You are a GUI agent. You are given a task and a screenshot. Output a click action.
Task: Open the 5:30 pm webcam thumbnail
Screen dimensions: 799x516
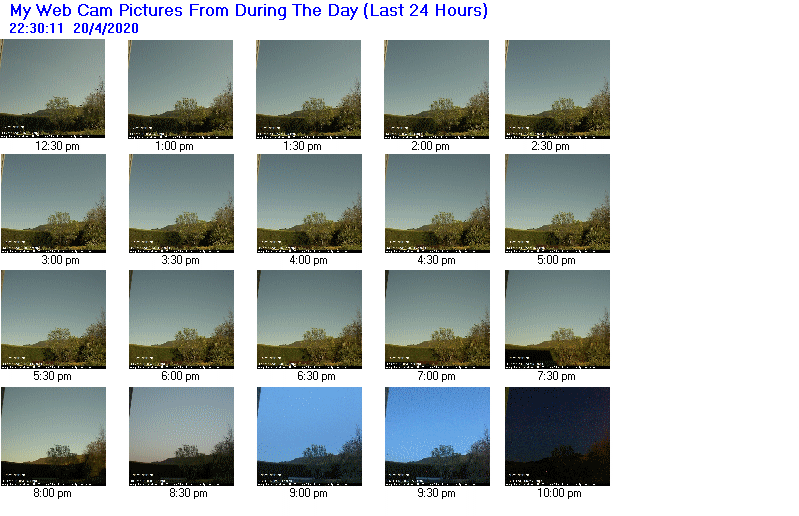click(x=52, y=318)
